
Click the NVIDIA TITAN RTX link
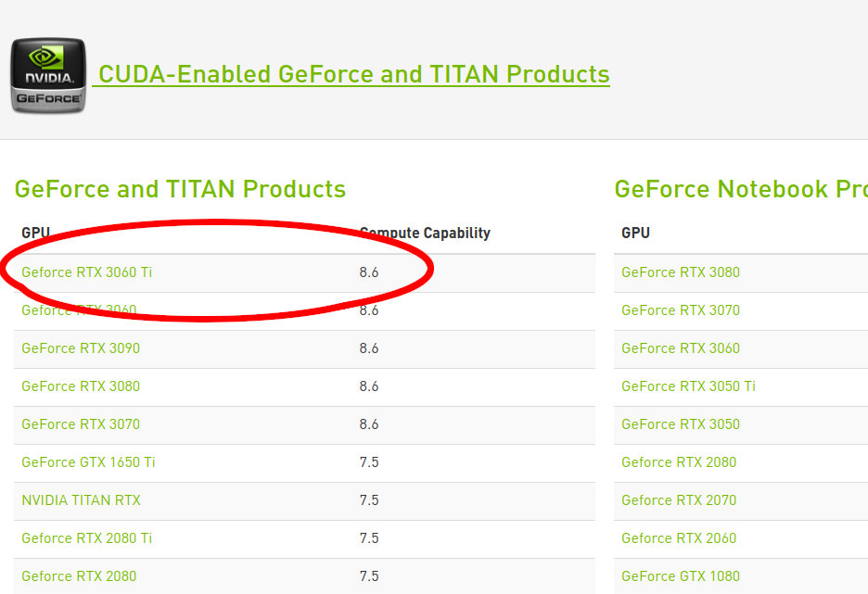click(x=81, y=500)
